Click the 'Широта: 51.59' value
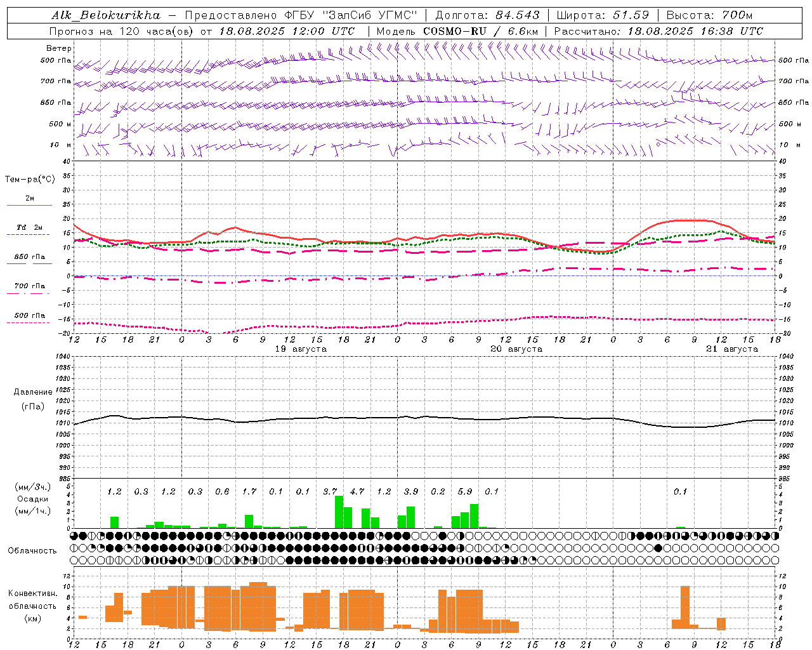Screen dimensions: 812x650 (603, 15)
